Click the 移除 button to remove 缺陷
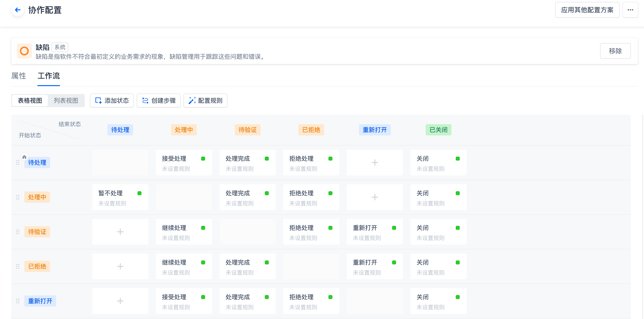Viewport: 644px width, 319px height. click(615, 51)
